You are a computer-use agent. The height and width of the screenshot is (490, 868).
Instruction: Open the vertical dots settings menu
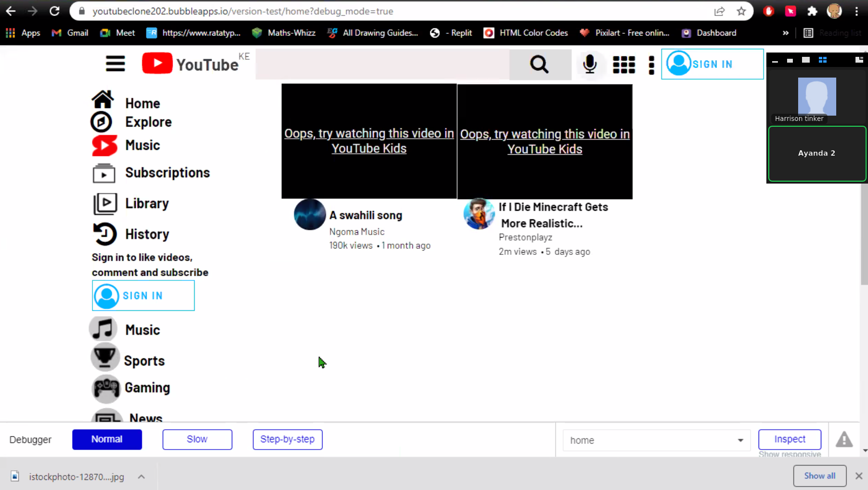pyautogui.click(x=651, y=65)
